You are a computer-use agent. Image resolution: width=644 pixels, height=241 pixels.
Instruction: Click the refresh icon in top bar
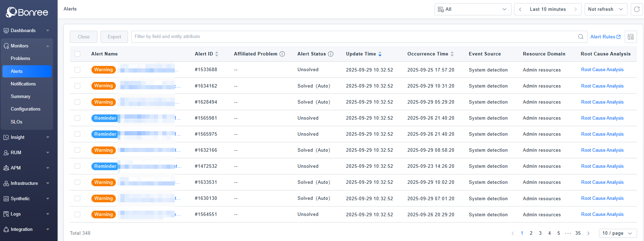point(637,9)
